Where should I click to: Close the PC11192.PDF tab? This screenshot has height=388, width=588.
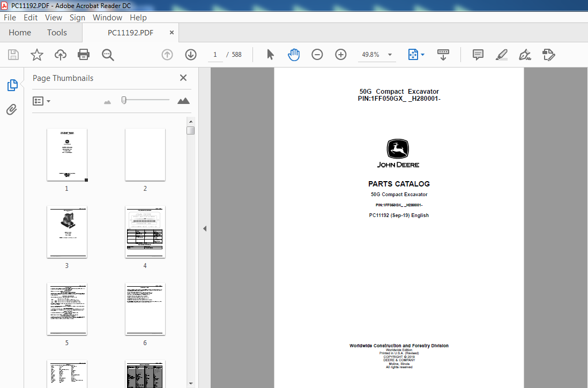[x=172, y=33]
